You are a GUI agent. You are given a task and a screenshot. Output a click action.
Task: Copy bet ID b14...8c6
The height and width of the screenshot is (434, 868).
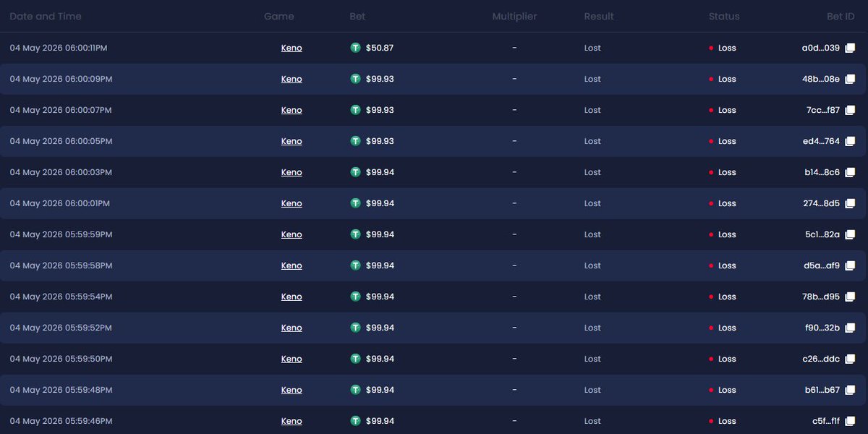pos(851,172)
